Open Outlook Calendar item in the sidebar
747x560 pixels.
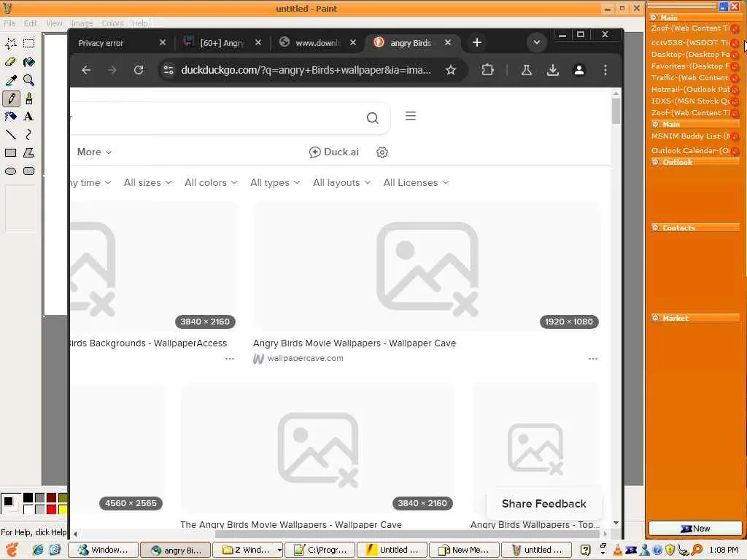pos(692,150)
